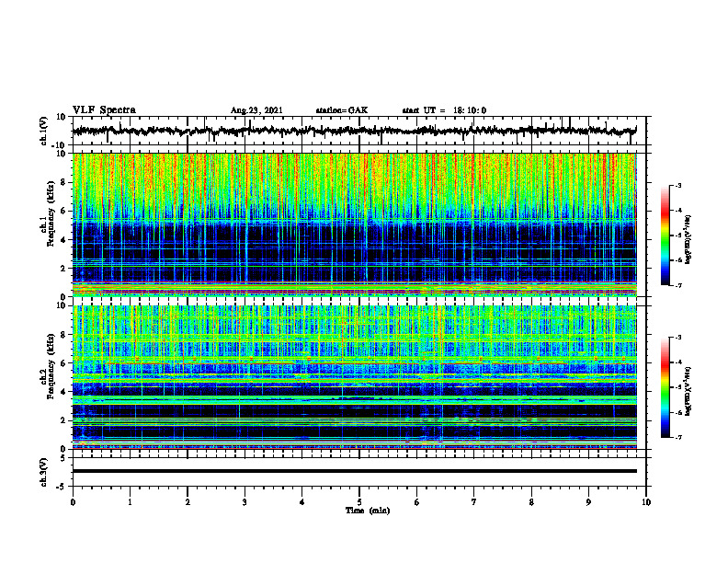Click the "-3" tick on ch.2 colorbar

click(x=677, y=337)
